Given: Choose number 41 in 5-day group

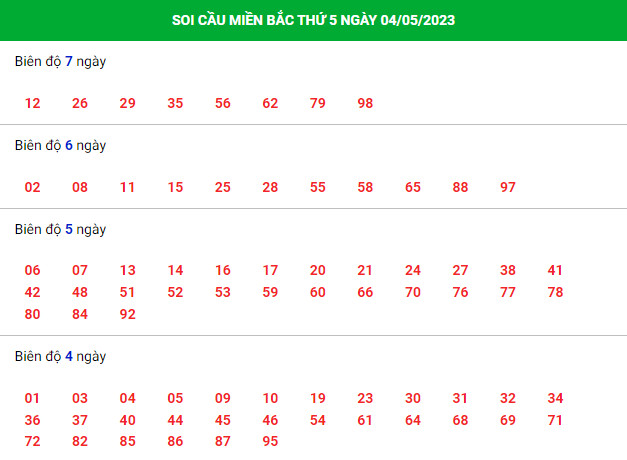Looking at the screenshot, I should click(x=555, y=270).
